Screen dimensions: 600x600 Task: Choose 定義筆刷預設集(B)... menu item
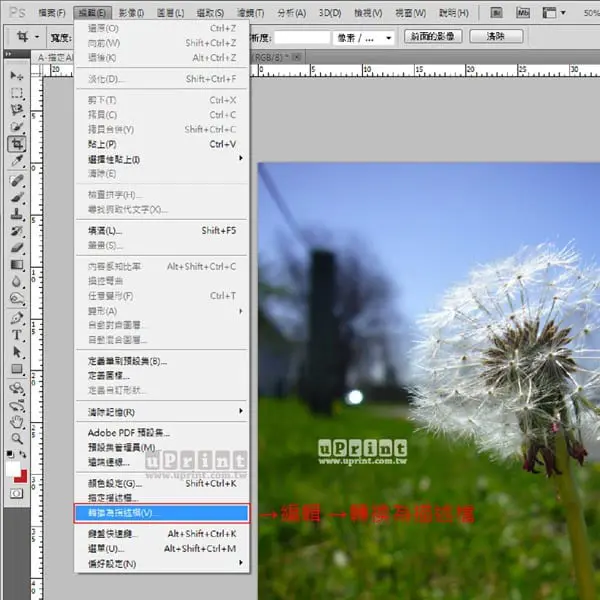point(162,361)
